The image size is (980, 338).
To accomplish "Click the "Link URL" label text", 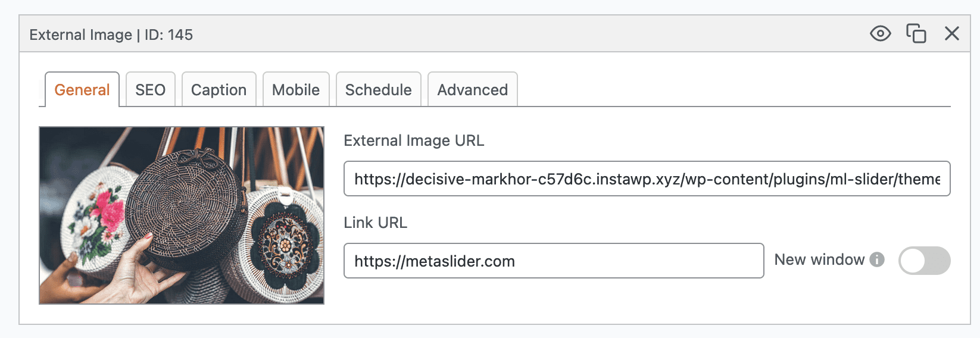I will tap(375, 223).
